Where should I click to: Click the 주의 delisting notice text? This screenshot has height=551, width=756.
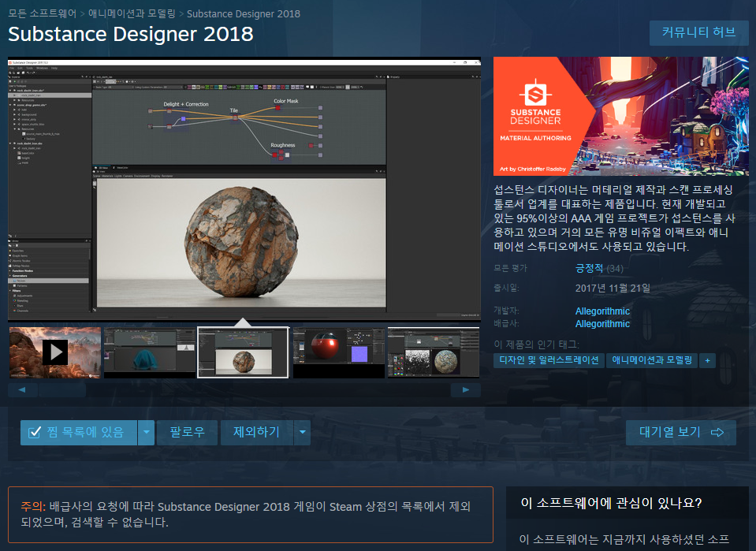[x=246, y=515]
